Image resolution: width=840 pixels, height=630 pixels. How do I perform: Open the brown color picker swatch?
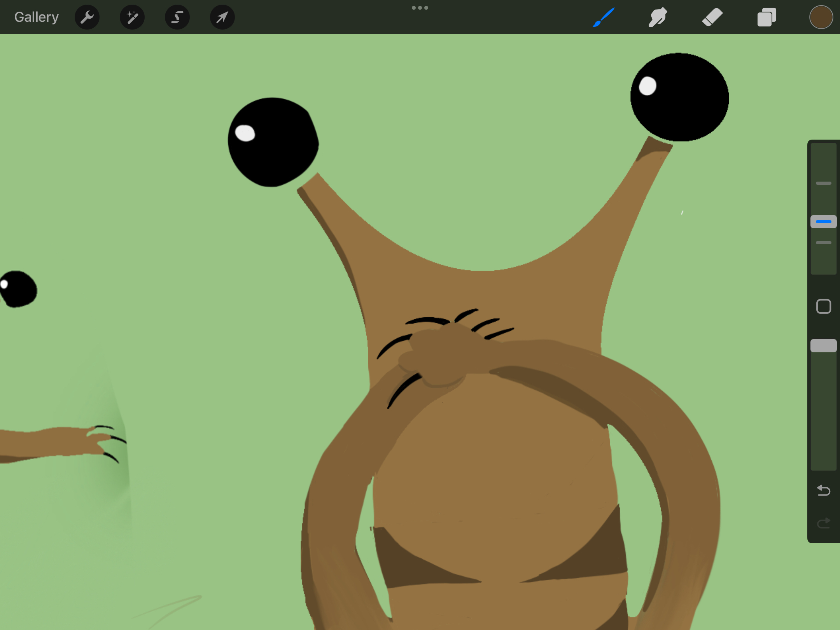(x=821, y=17)
